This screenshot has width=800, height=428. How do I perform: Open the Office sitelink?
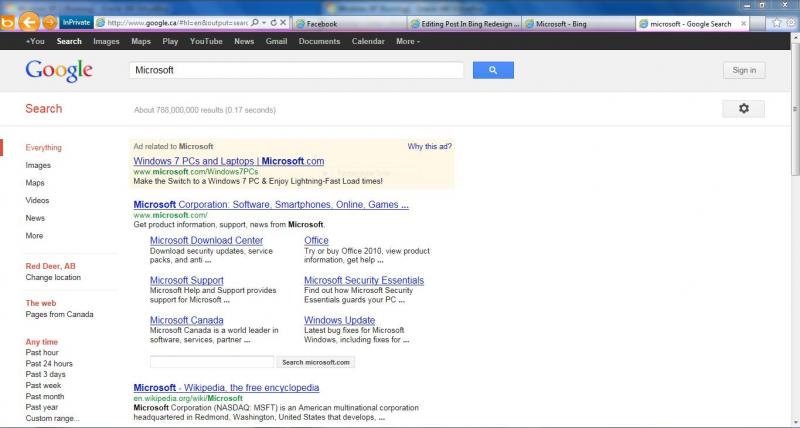coord(316,240)
